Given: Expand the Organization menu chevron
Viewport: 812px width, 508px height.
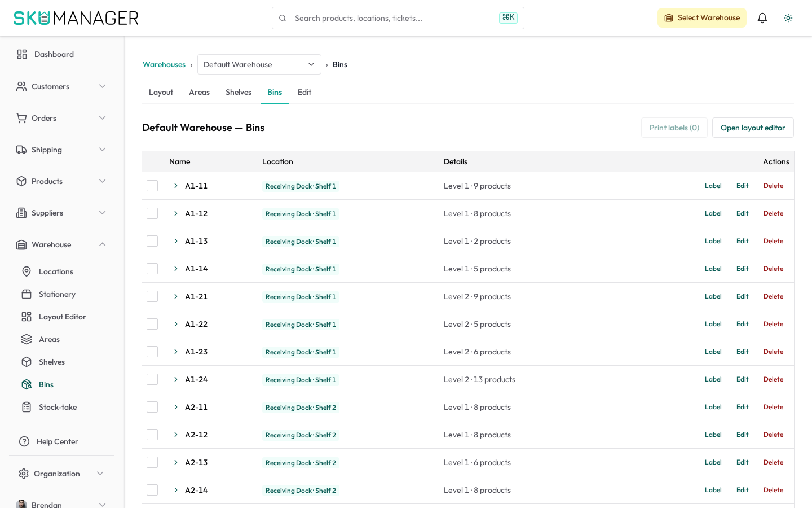Looking at the screenshot, I should tap(100, 474).
